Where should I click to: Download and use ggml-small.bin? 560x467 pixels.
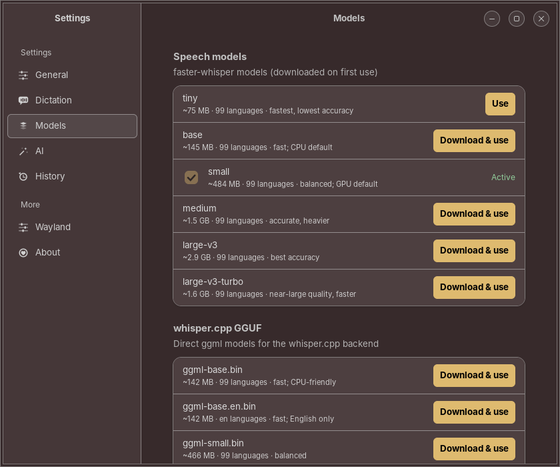pyautogui.click(x=474, y=449)
